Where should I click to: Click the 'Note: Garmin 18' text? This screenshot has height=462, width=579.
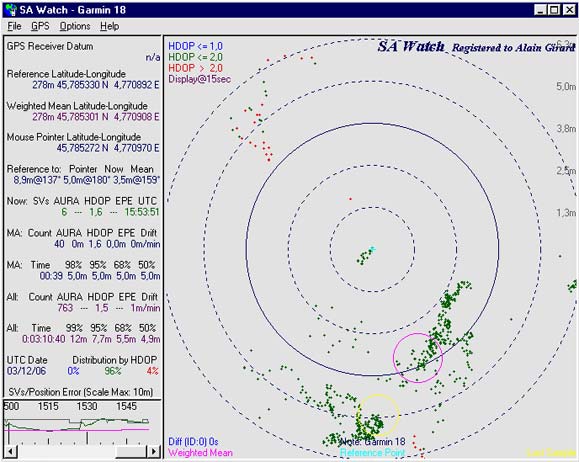372,442
